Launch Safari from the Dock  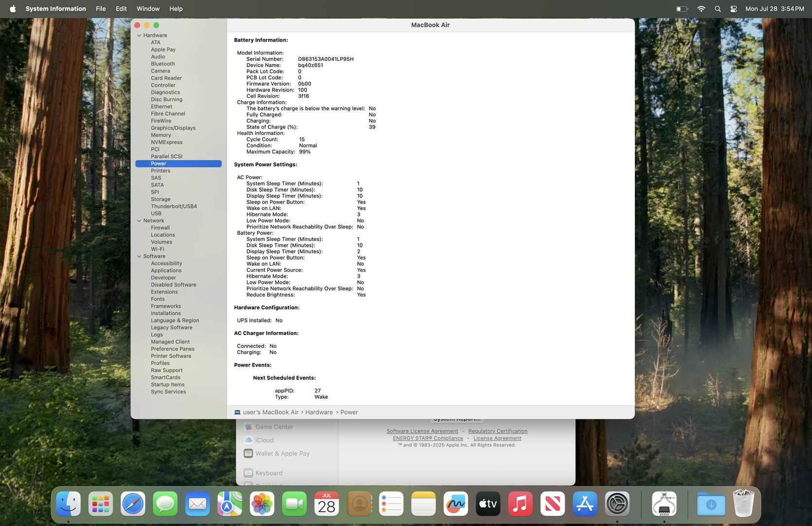[x=133, y=504]
